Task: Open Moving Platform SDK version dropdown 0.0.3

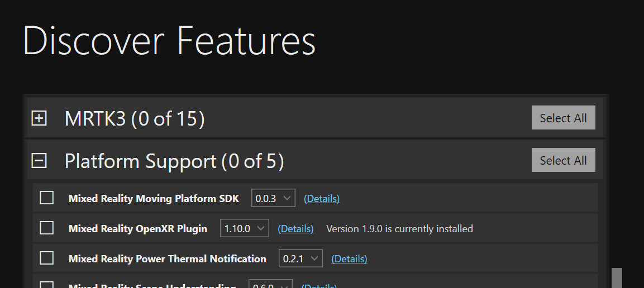Action: pyautogui.click(x=273, y=198)
